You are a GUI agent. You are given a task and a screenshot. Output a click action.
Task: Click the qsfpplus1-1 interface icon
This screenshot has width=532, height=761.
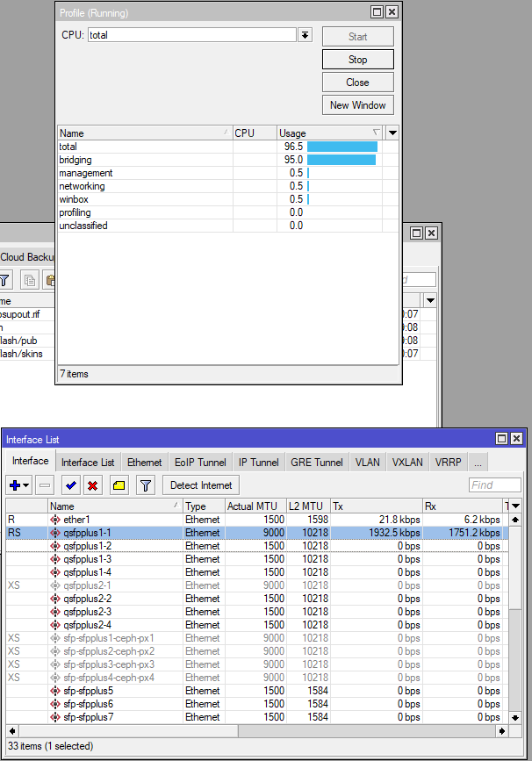55,533
